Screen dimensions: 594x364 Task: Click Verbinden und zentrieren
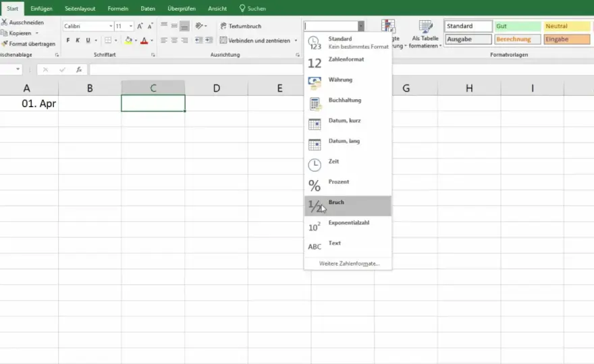[255, 40]
